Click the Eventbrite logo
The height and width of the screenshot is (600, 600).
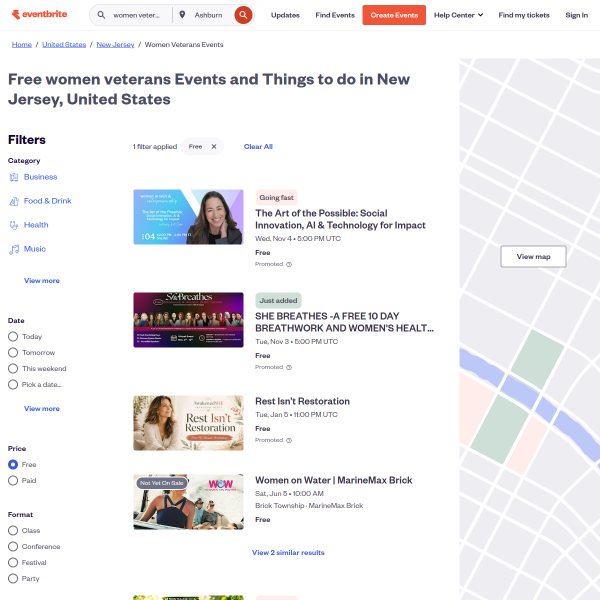[x=39, y=15]
